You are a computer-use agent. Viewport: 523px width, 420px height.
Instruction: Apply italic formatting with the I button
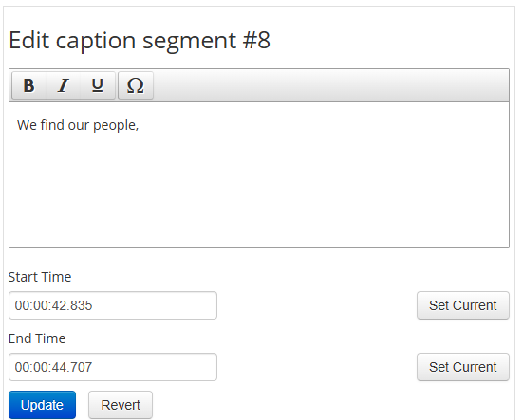(x=63, y=85)
